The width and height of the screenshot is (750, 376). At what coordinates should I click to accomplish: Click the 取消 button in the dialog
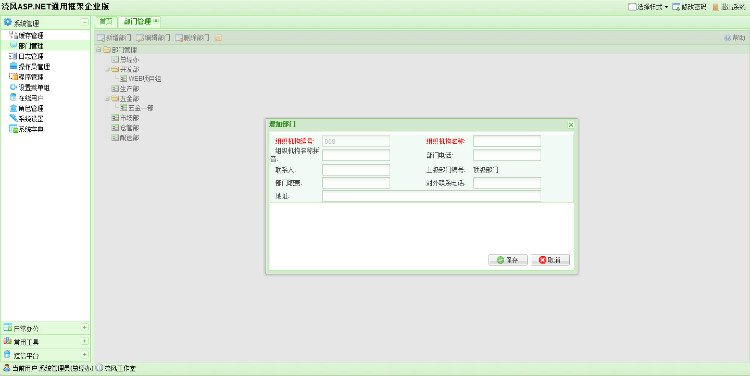[550, 260]
